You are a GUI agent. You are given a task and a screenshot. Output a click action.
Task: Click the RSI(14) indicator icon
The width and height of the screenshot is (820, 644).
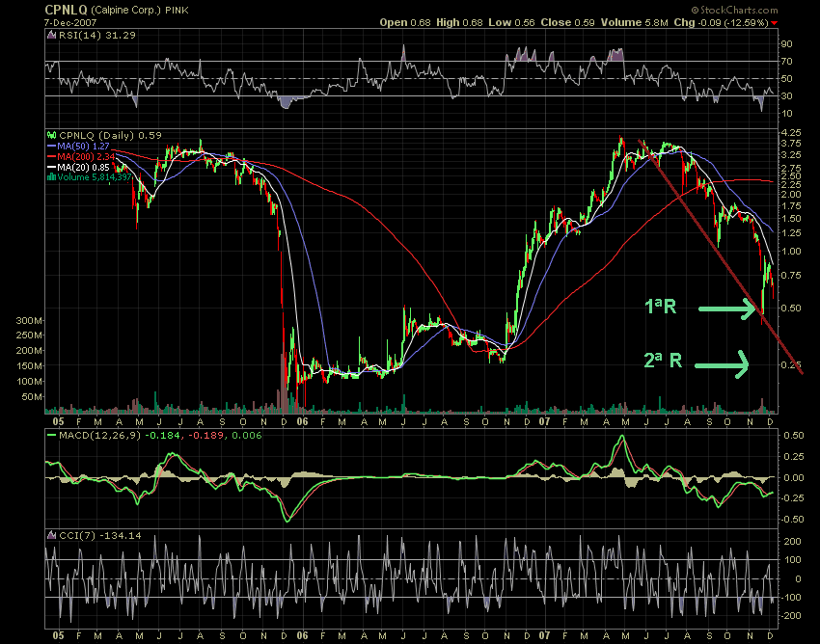pyautogui.click(x=51, y=35)
